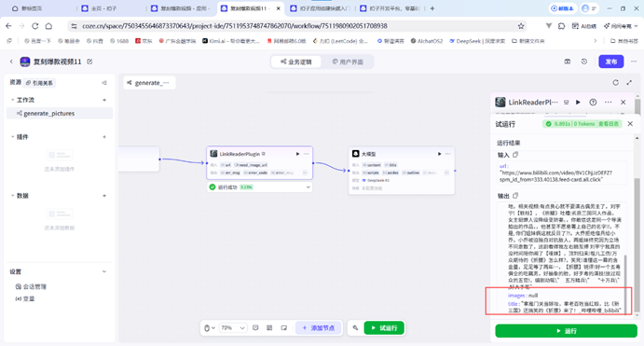
Task: Open the 70% zoom level dropdown
Action: pos(233,328)
